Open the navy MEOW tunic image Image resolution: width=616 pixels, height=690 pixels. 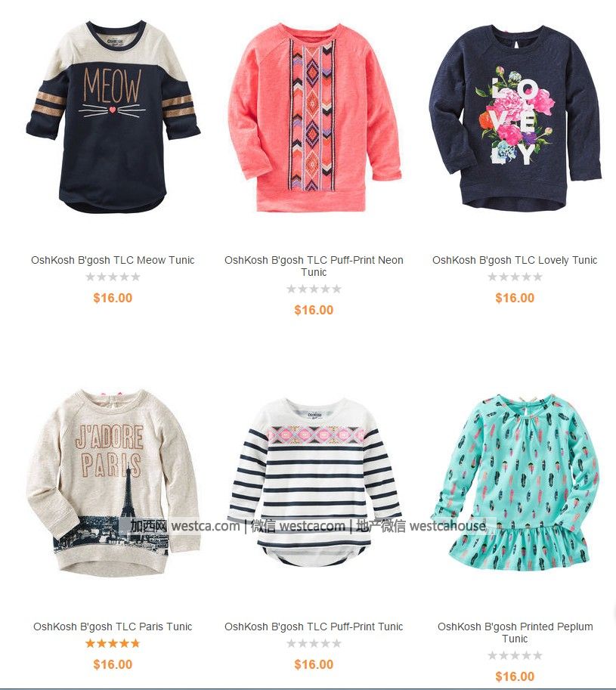113,117
